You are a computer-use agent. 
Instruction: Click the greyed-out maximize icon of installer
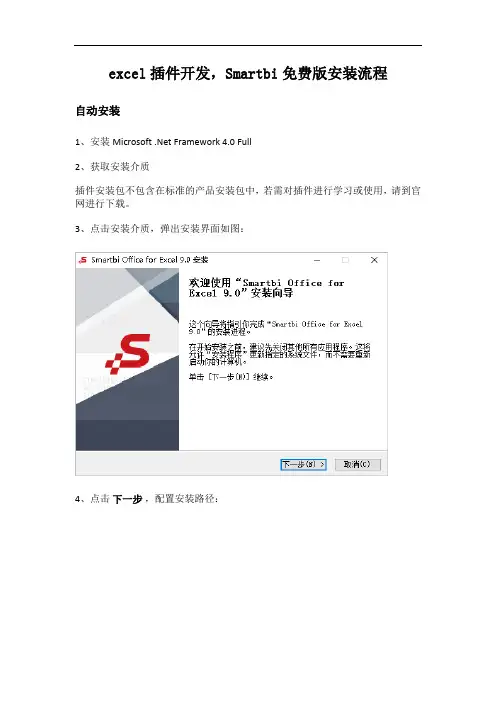click(x=345, y=260)
